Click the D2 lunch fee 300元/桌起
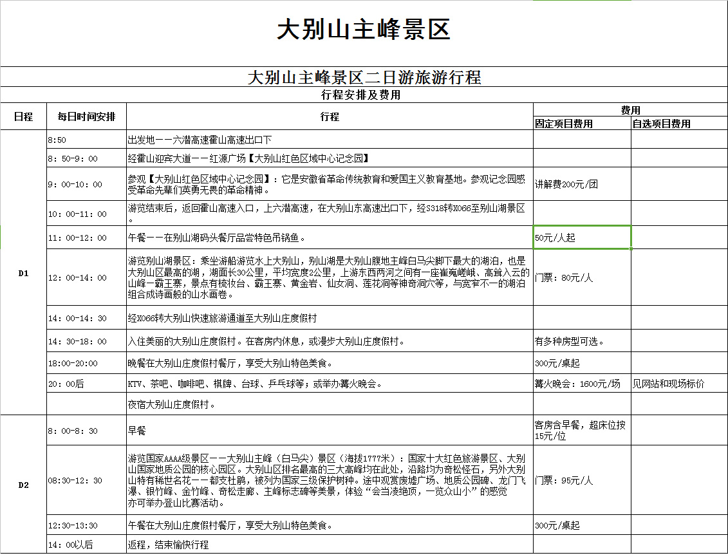728x560 pixels. 583,525
